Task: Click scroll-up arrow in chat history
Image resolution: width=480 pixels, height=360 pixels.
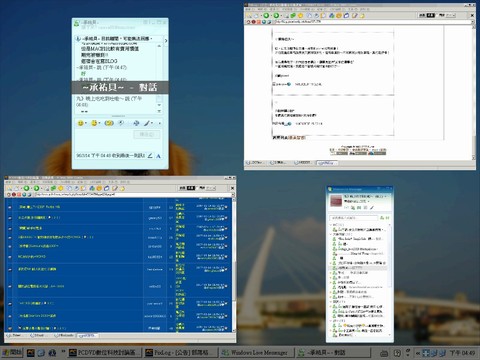Action: [159, 46]
